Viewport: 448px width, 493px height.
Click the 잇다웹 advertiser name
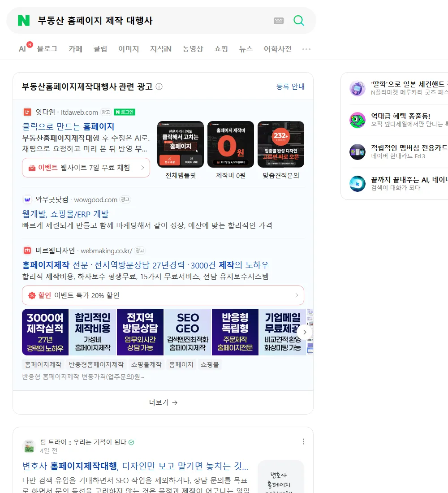[x=45, y=112]
